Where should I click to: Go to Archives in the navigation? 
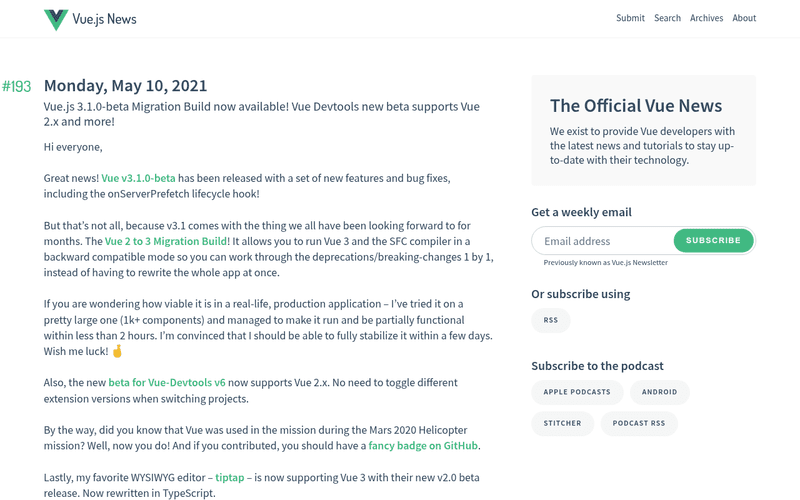706,18
